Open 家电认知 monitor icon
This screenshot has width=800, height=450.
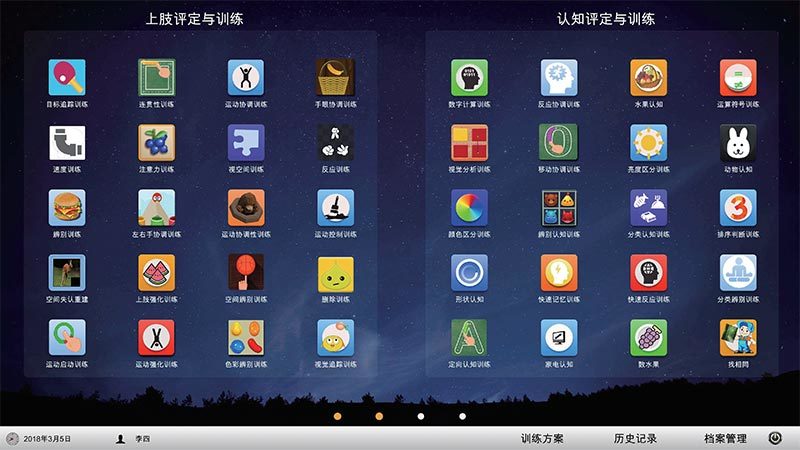pyautogui.click(x=559, y=338)
